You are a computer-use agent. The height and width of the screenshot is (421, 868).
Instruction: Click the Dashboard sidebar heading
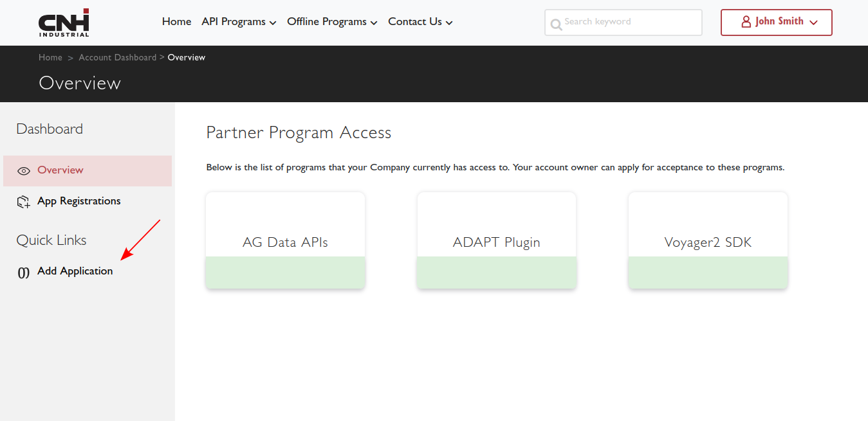[50, 129]
